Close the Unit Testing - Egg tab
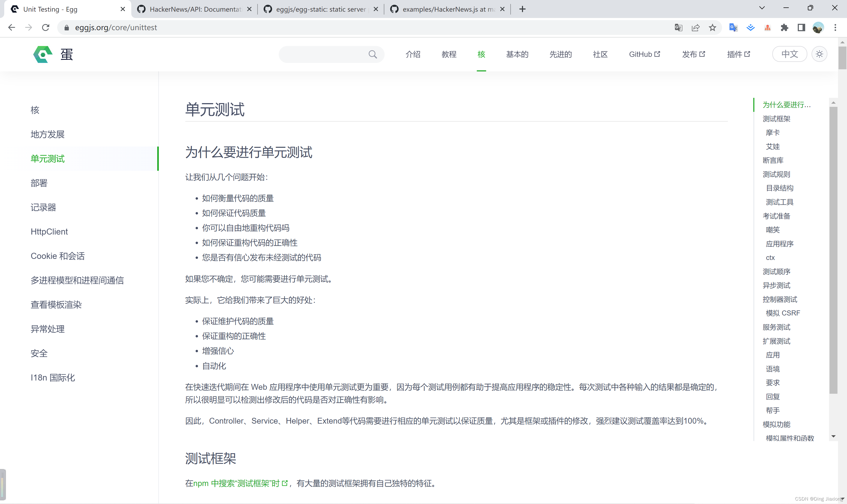Image resolution: width=847 pixels, height=504 pixels. 123,9
